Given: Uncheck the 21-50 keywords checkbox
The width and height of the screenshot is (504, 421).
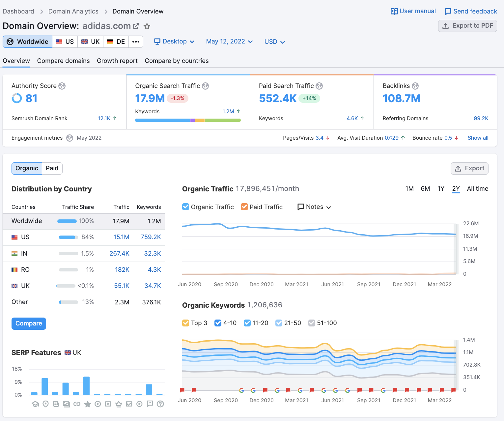Looking at the screenshot, I should pos(279,323).
